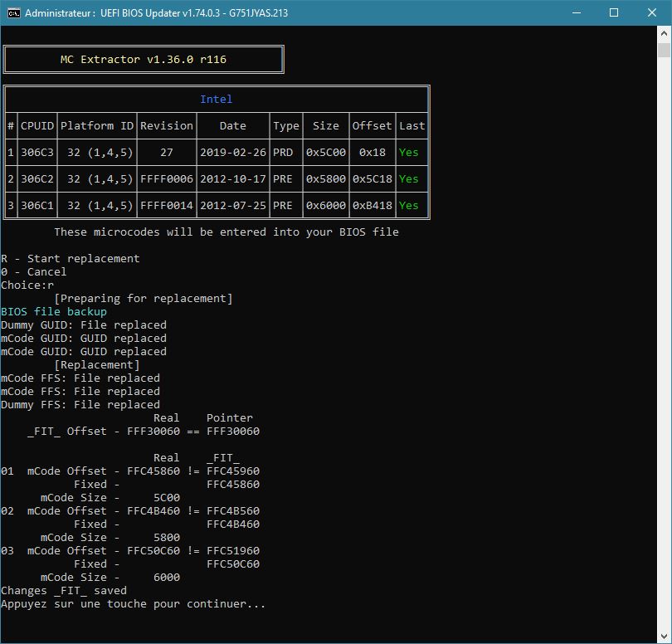Click the 'Platform ID' column header
Screen dimensions: 672x644
pos(97,125)
